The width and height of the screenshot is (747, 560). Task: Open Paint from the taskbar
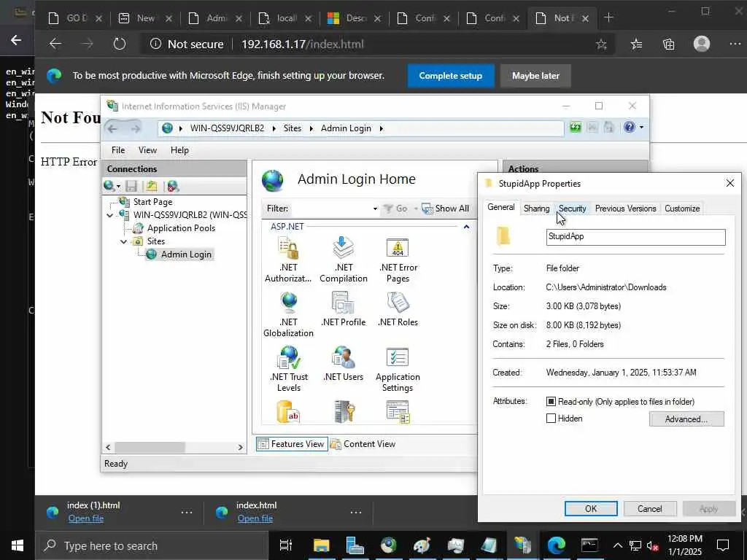[x=422, y=545]
